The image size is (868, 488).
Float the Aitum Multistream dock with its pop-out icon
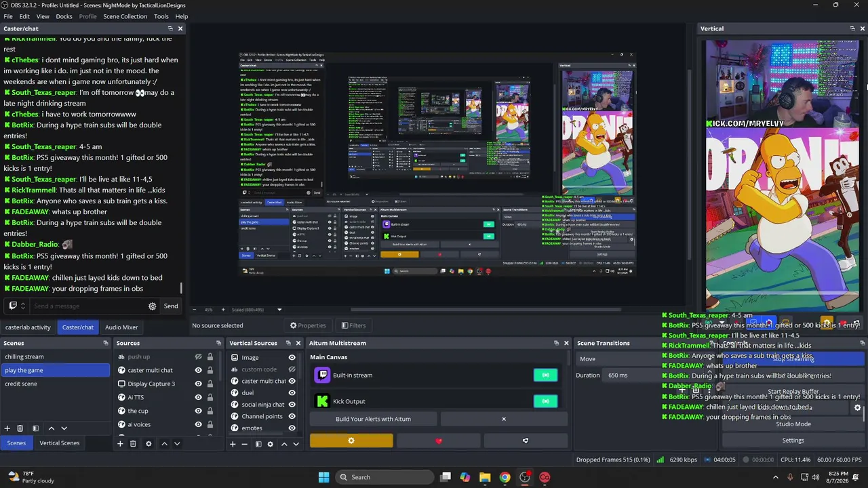pyautogui.click(x=556, y=343)
